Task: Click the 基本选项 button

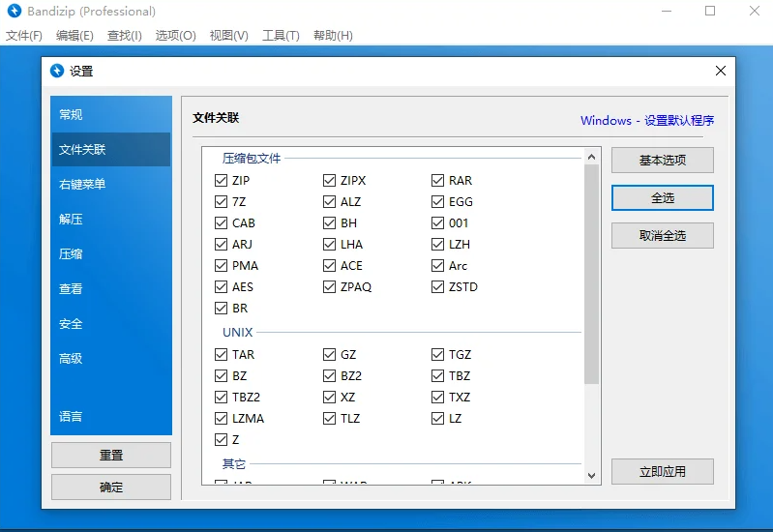Action: click(662, 161)
